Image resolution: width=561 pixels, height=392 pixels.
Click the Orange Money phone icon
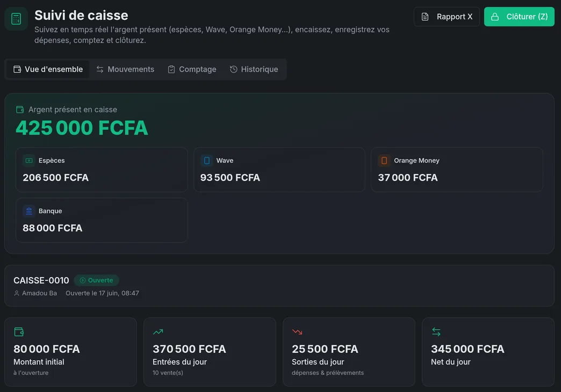[384, 161]
